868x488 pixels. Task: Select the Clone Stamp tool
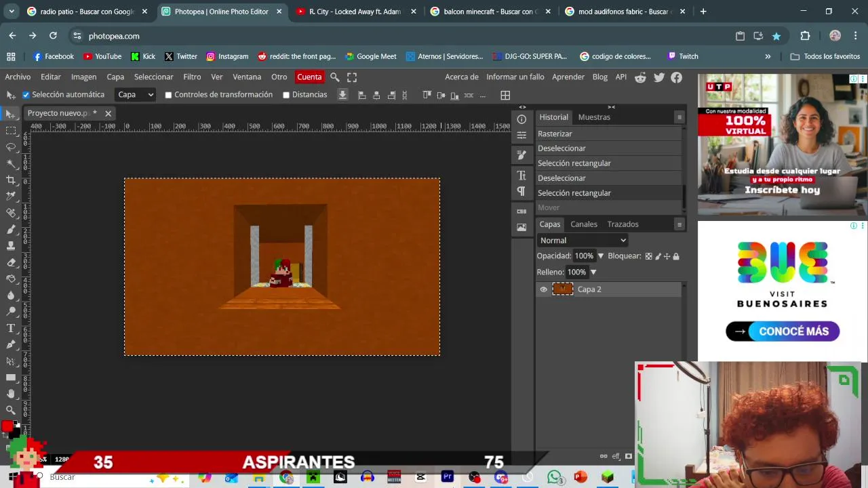point(11,245)
